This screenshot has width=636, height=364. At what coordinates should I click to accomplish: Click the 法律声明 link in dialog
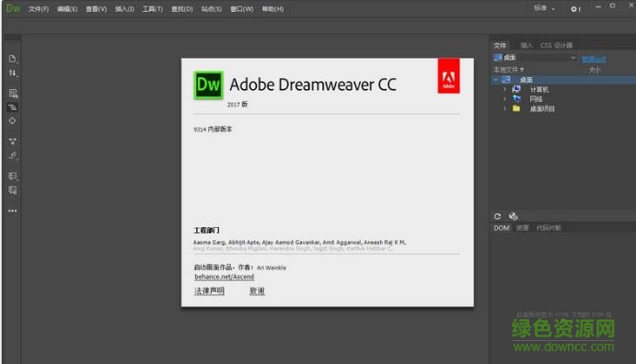[209, 290]
